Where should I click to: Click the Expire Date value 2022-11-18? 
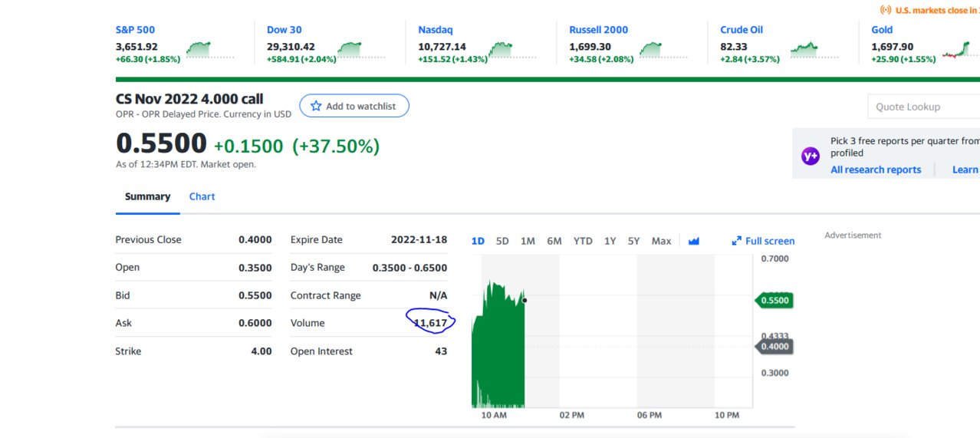[x=419, y=239]
